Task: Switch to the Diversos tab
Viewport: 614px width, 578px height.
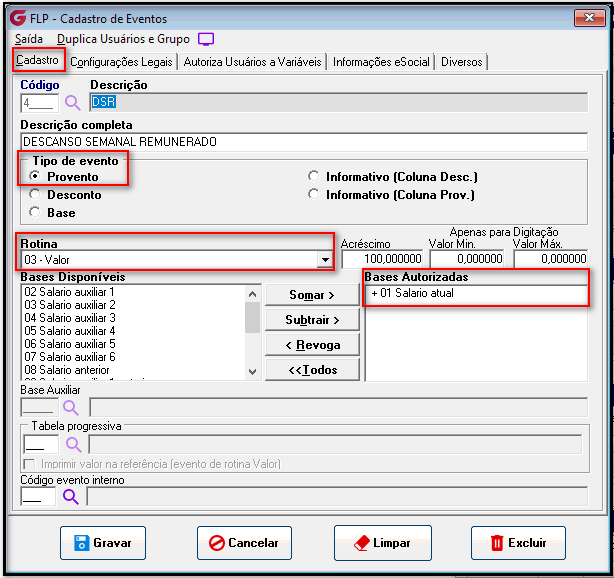Action: [x=462, y=62]
